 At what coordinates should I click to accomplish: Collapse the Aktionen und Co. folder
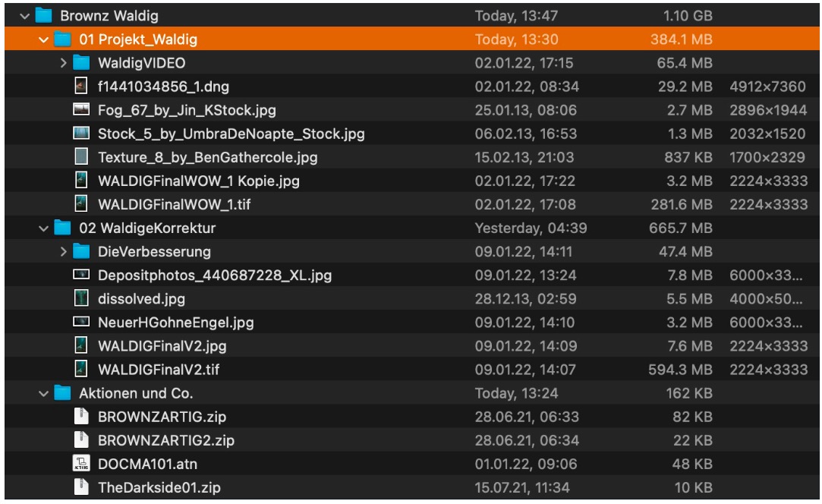tap(44, 393)
